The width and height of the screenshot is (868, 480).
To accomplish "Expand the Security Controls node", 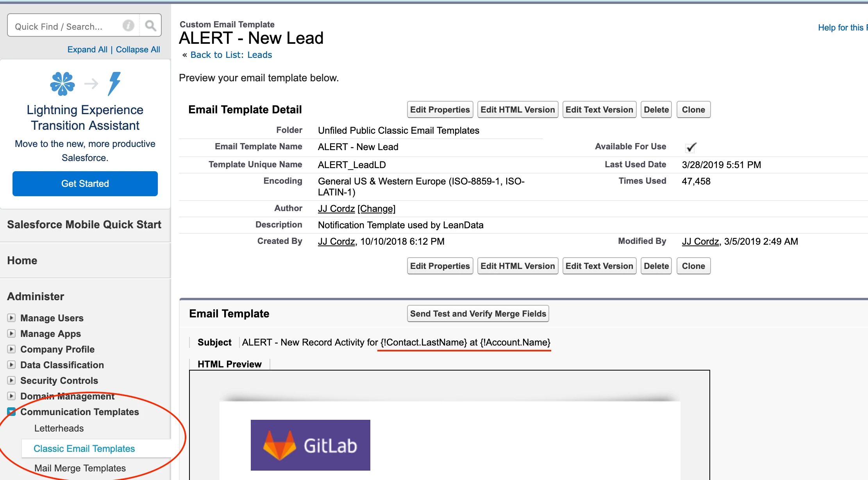I will coord(11,380).
